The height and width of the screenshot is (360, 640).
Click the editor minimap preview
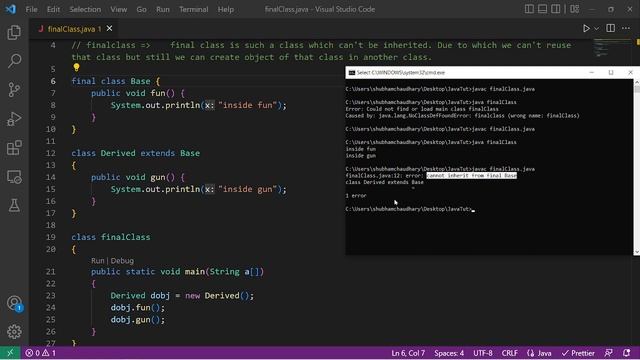(x=611, y=48)
